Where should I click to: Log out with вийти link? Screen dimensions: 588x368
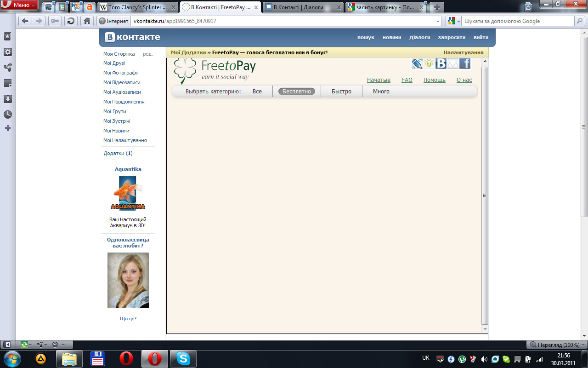tap(481, 37)
